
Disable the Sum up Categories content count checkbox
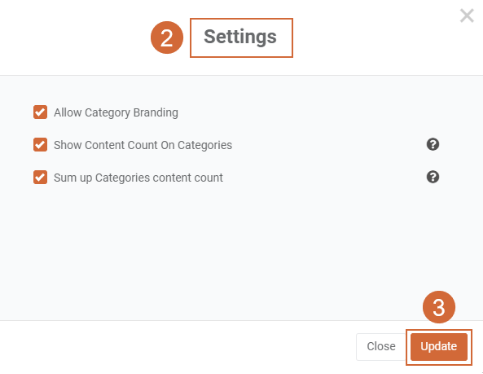(40, 177)
